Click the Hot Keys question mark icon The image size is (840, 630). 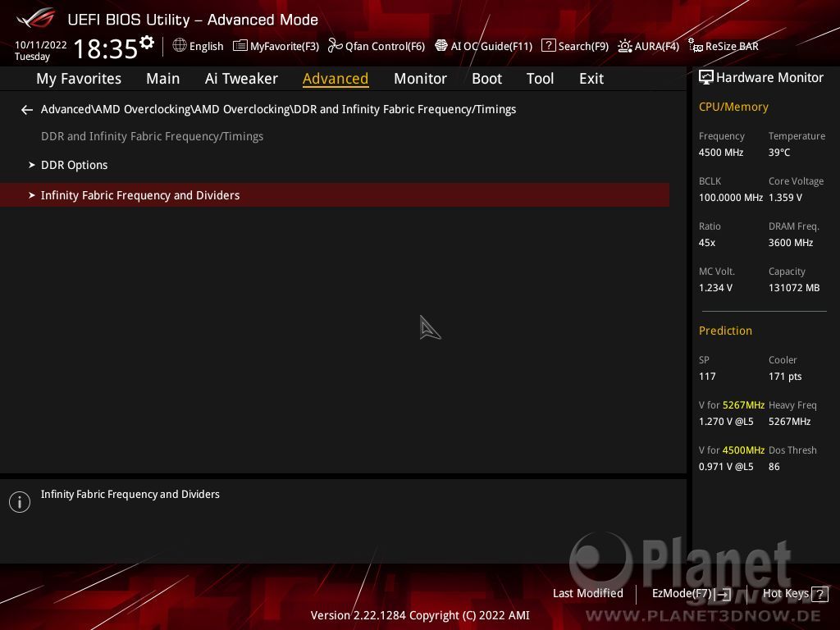point(819,594)
